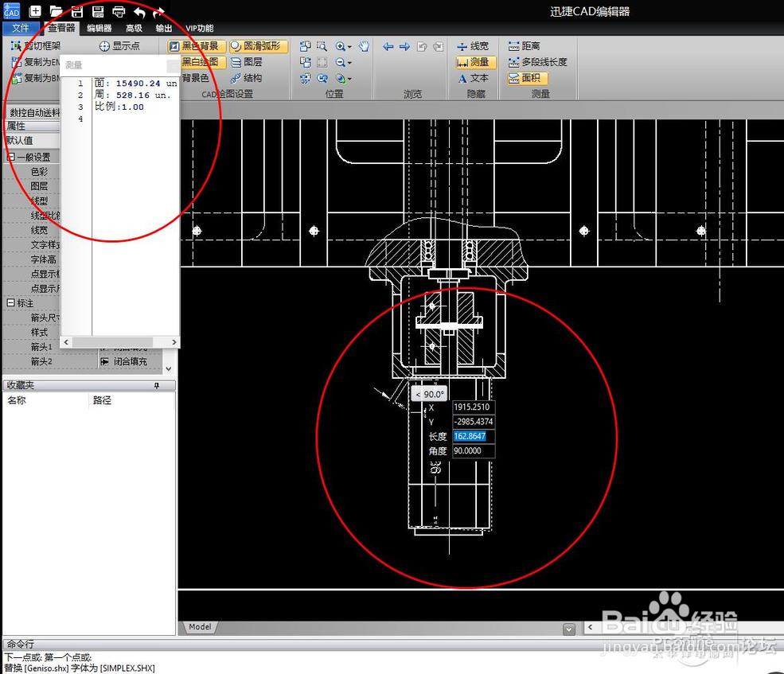This screenshot has height=674, width=784.
Task: Toggle 文本 text visibility
Action: click(473, 78)
